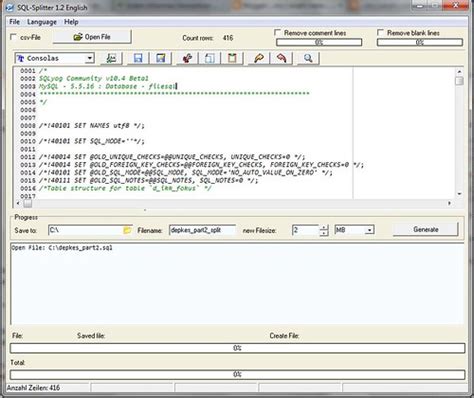Click the Total progress bar showing 0%
Viewport: 474px width, 398px height.
coord(237,374)
